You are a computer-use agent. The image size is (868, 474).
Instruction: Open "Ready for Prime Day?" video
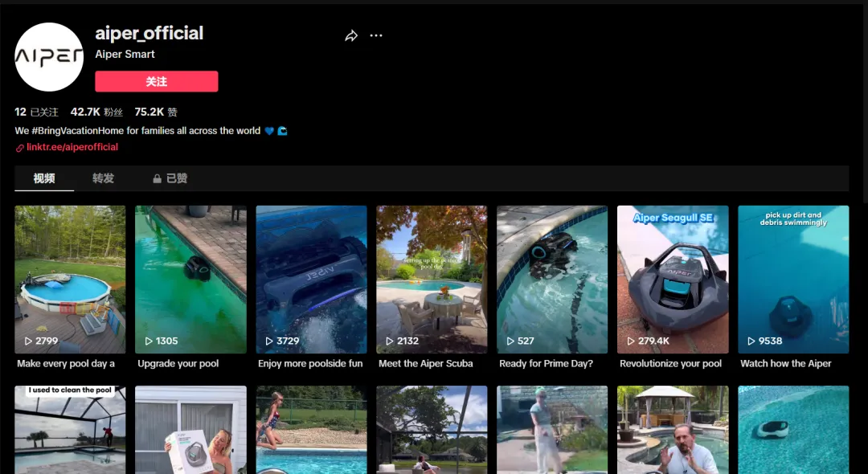pos(552,279)
